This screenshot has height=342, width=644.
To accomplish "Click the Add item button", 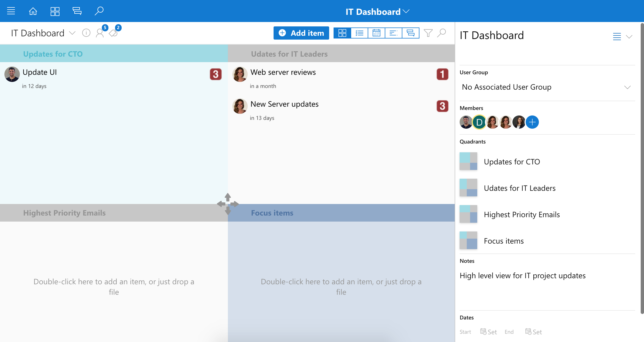I will coord(301,33).
